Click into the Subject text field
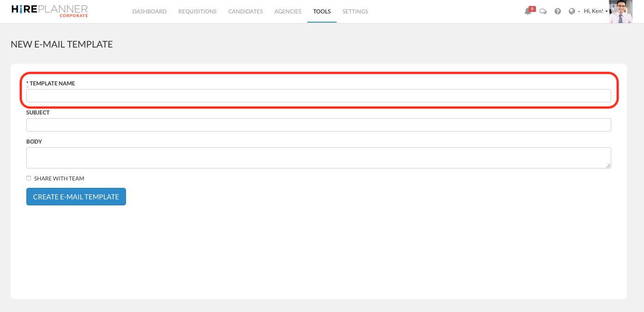 click(319, 125)
